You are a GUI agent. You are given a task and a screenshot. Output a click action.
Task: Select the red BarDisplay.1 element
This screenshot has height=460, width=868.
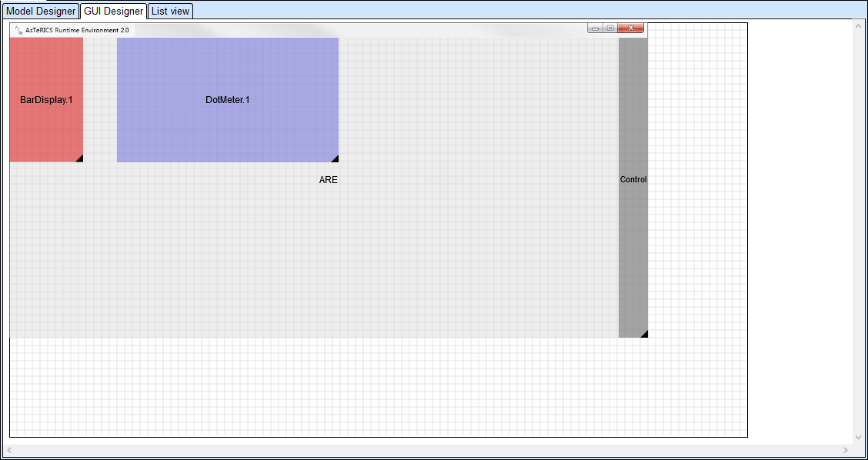[x=46, y=100]
